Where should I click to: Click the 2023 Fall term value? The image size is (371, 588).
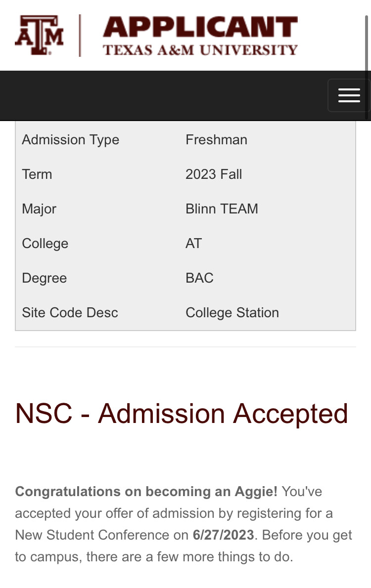click(x=214, y=174)
